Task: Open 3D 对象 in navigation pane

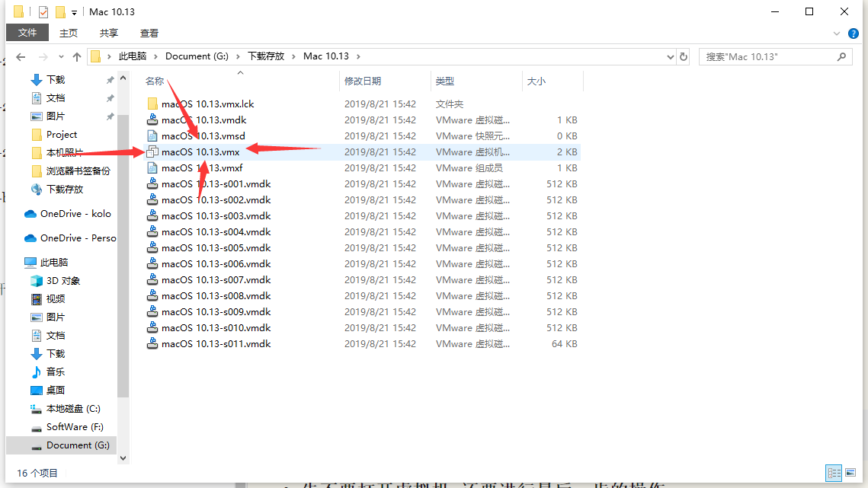Action: (x=62, y=281)
